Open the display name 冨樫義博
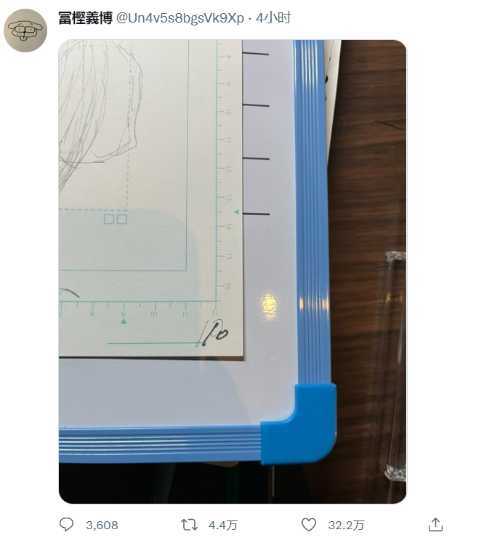500x543 pixels. [x=85, y=18]
